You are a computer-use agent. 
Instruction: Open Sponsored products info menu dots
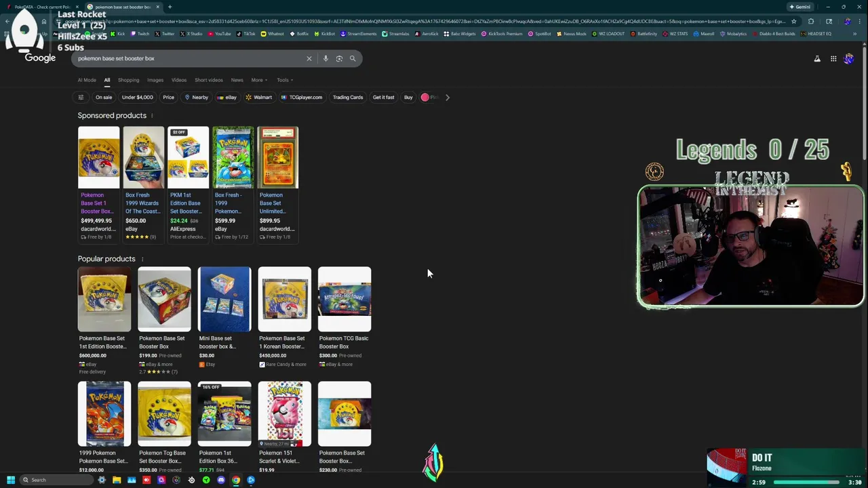tap(152, 116)
